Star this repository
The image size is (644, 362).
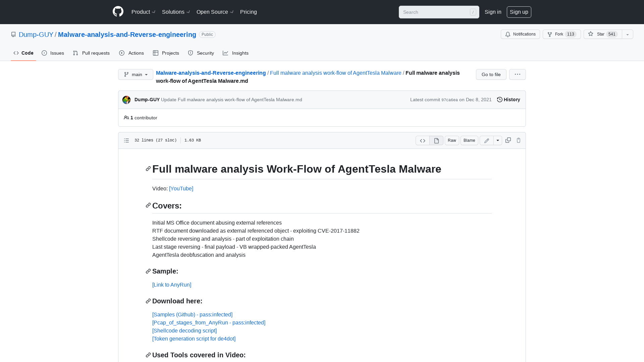[603, 34]
